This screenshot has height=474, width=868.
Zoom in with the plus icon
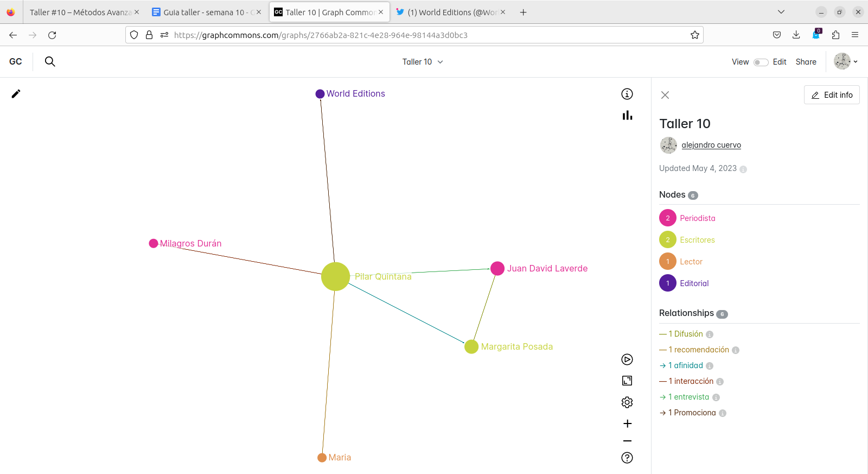tap(627, 424)
